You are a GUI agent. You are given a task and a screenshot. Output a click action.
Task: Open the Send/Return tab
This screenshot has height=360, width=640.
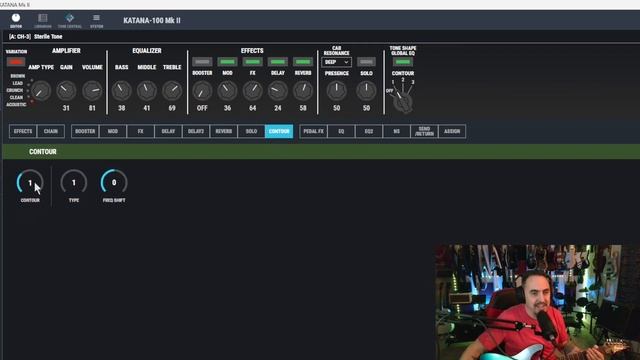(x=424, y=131)
